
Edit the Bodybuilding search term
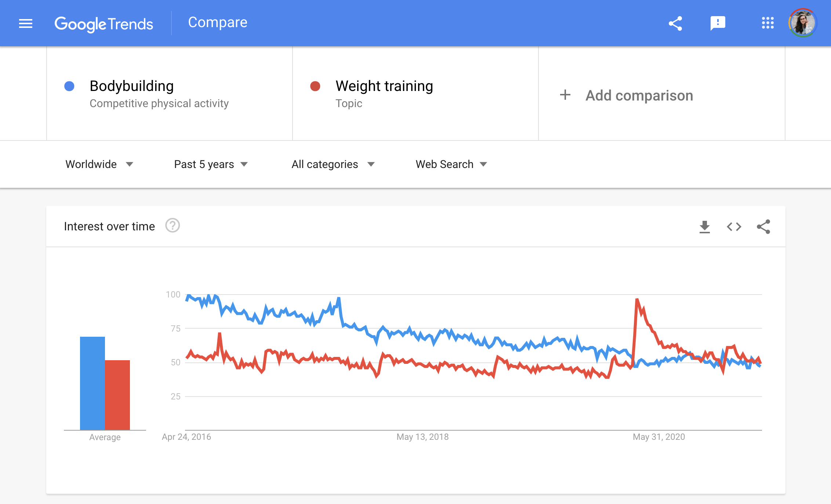(x=131, y=86)
